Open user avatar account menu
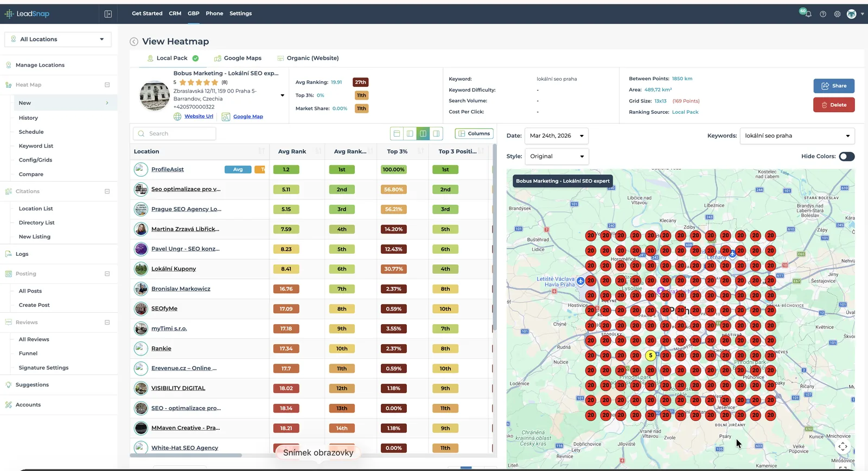Viewport: 868px width, 471px height. 852,14
